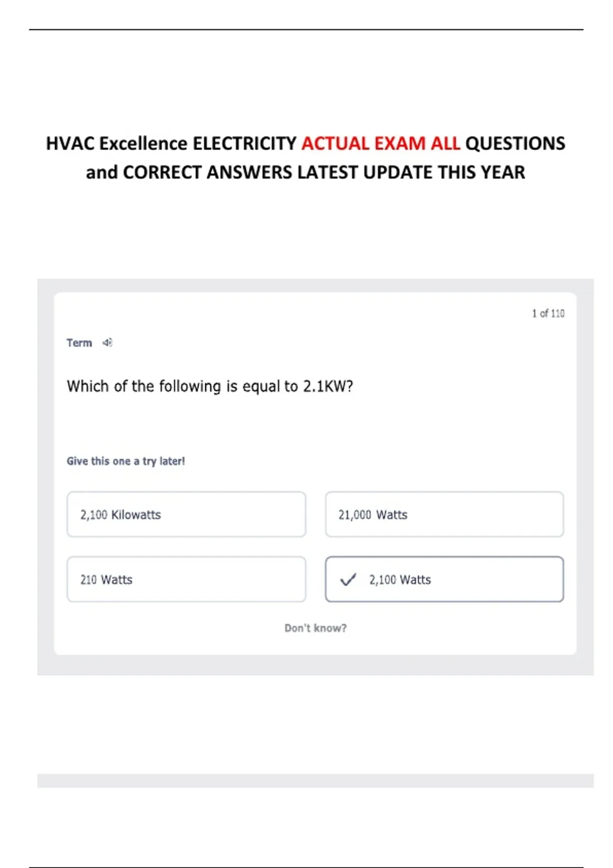The width and height of the screenshot is (613, 868).
Task: Click the "Don't know?" link
Action: coord(315,628)
